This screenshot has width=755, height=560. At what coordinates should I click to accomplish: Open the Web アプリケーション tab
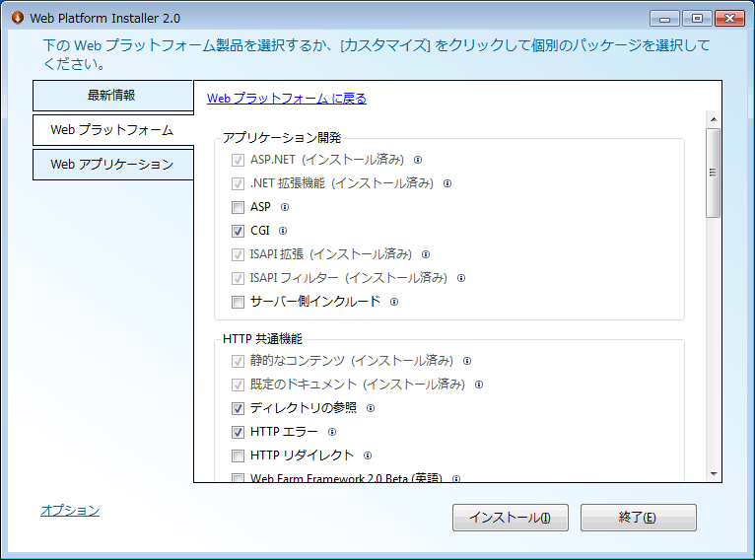pos(112,165)
